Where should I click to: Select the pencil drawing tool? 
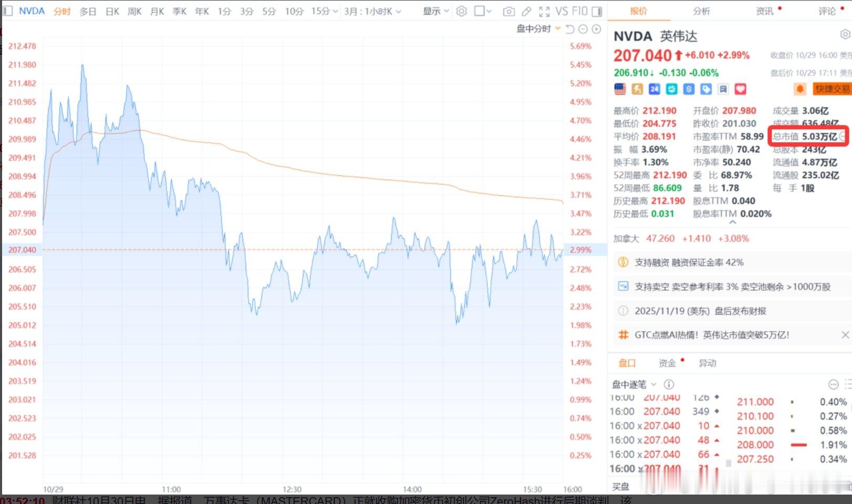pos(527,11)
